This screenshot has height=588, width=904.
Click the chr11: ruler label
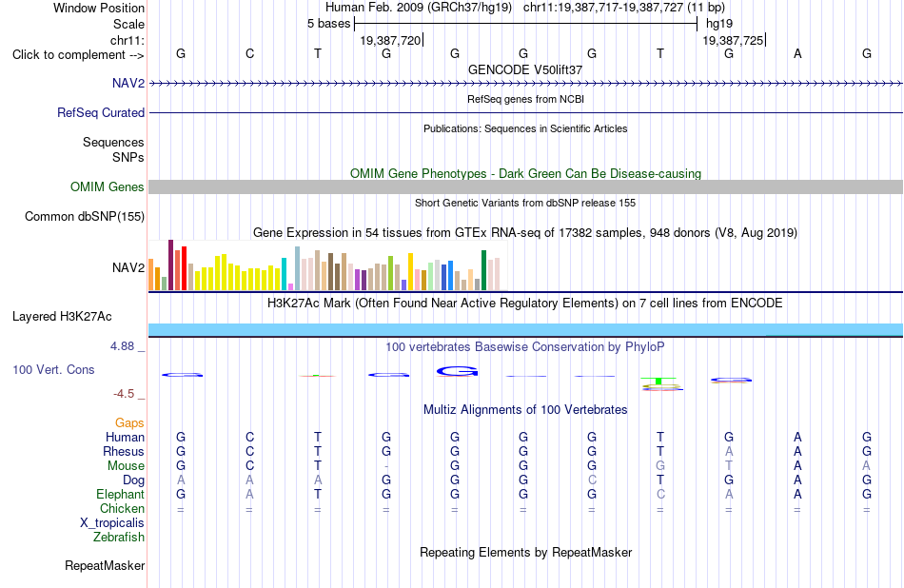(128, 40)
